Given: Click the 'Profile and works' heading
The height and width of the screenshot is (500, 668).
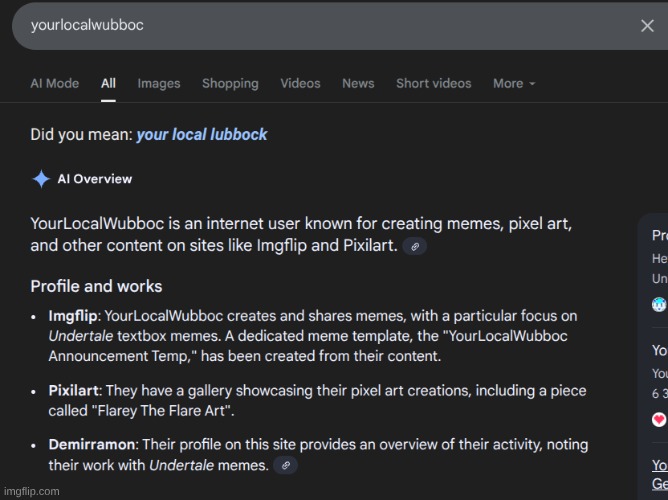Looking at the screenshot, I should point(96,286).
